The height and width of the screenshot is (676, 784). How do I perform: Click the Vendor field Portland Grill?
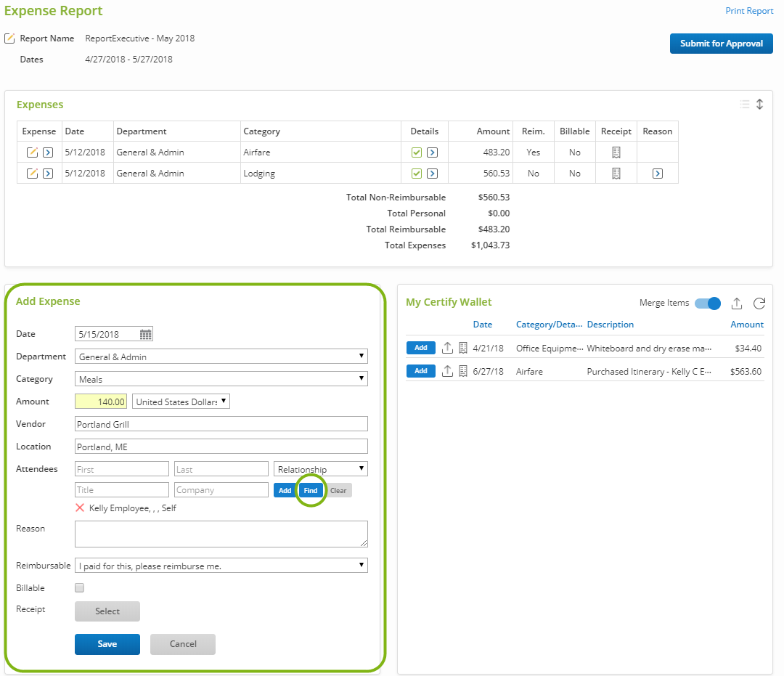[x=221, y=423]
